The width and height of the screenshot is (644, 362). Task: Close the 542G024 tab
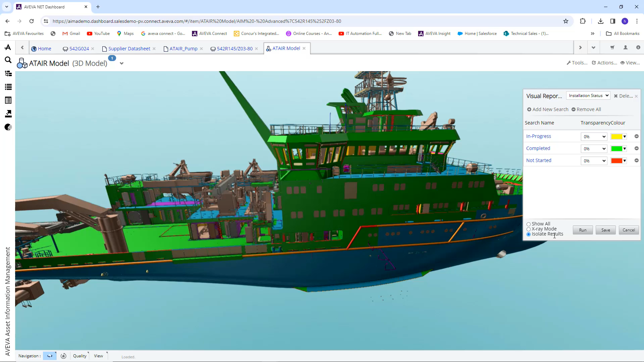93,49
